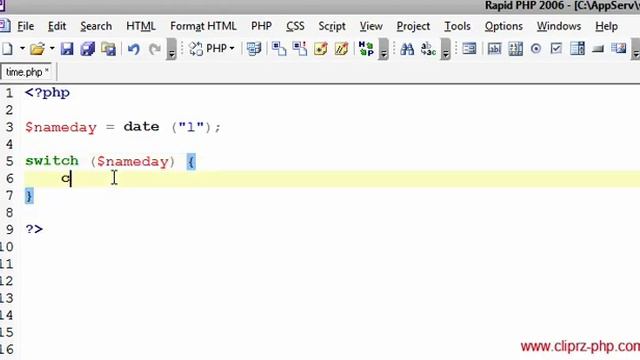Insert a button element icon
This screenshot has height=360, width=640.
pyautogui.click(x=598, y=49)
